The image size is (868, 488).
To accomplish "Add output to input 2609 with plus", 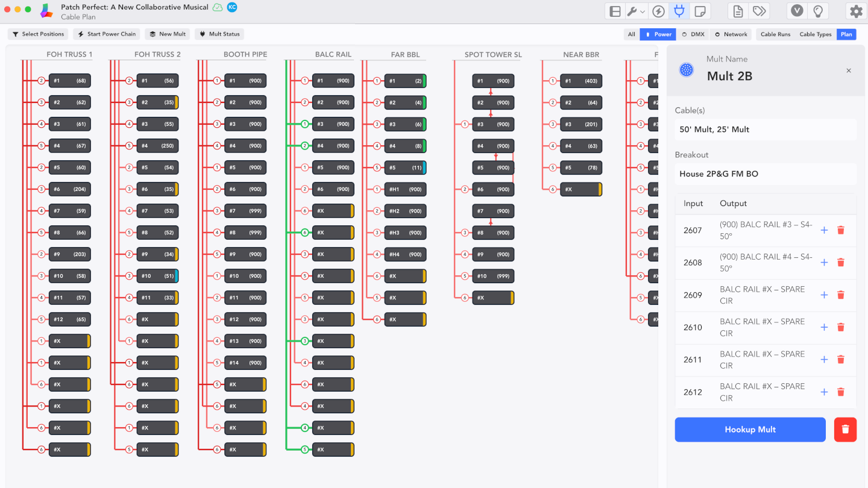I will click(x=824, y=295).
